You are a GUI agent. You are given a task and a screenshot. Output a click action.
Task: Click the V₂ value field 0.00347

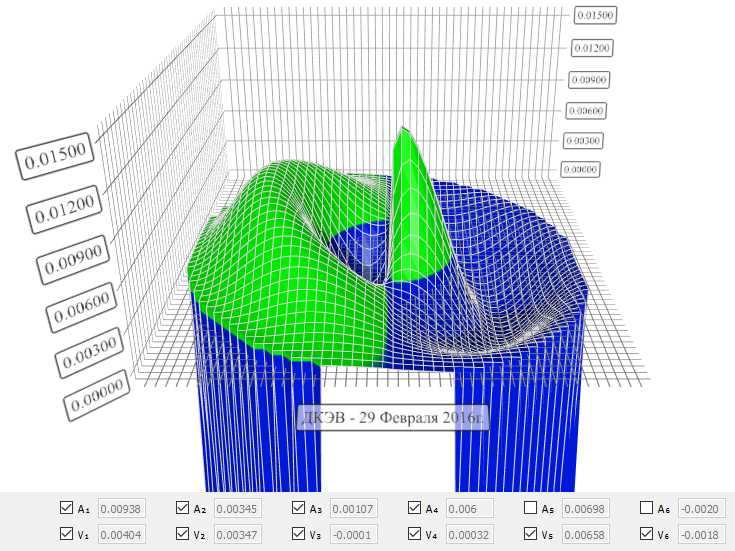pyautogui.click(x=238, y=534)
